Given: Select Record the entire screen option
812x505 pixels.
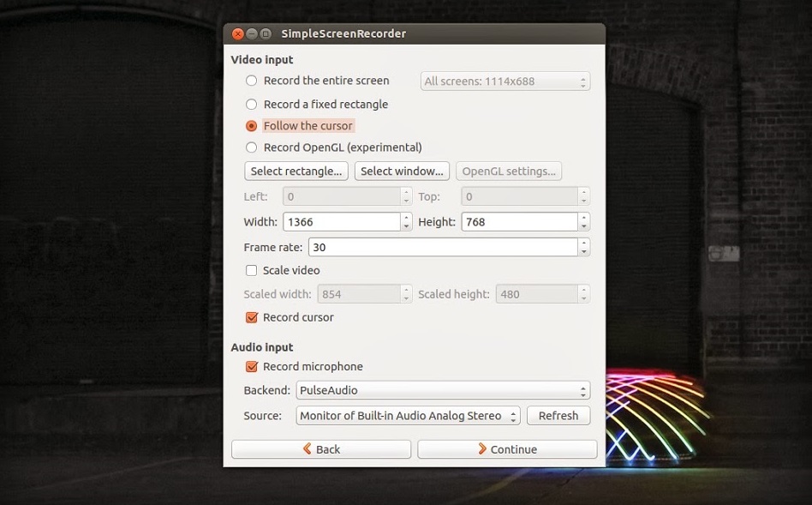Looking at the screenshot, I should coord(251,81).
